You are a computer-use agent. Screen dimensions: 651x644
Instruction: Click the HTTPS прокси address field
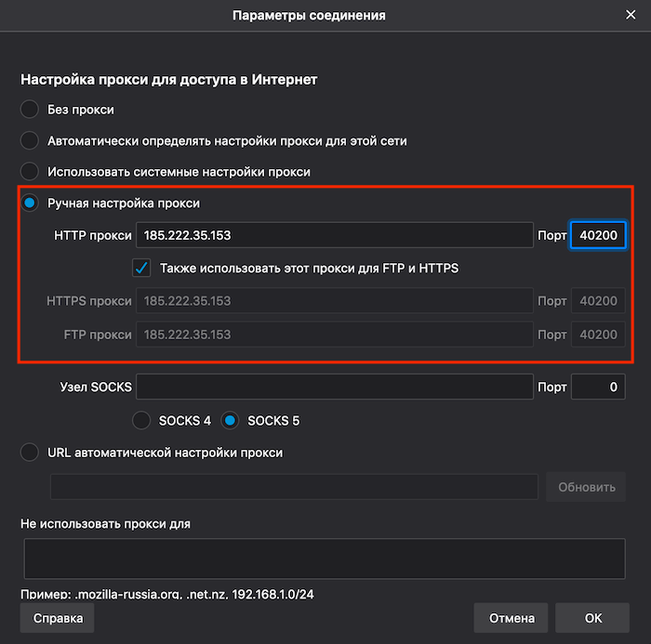[x=335, y=301]
